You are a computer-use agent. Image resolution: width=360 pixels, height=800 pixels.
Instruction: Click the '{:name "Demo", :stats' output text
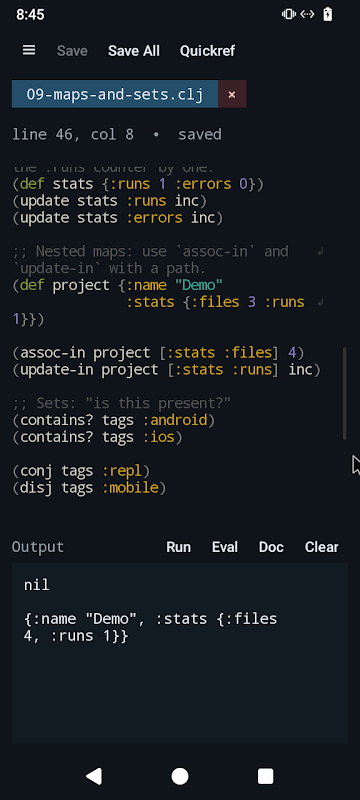pos(150,628)
